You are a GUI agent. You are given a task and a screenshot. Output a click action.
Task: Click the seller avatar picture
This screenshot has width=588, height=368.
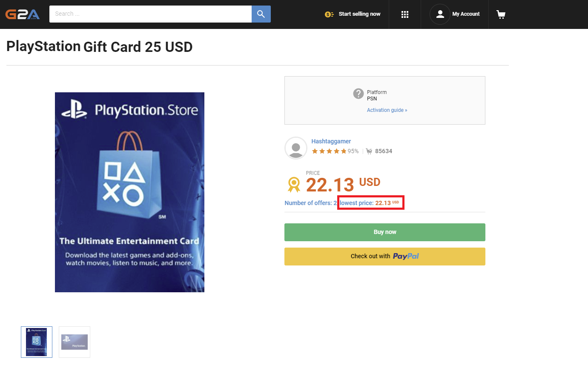point(296,148)
